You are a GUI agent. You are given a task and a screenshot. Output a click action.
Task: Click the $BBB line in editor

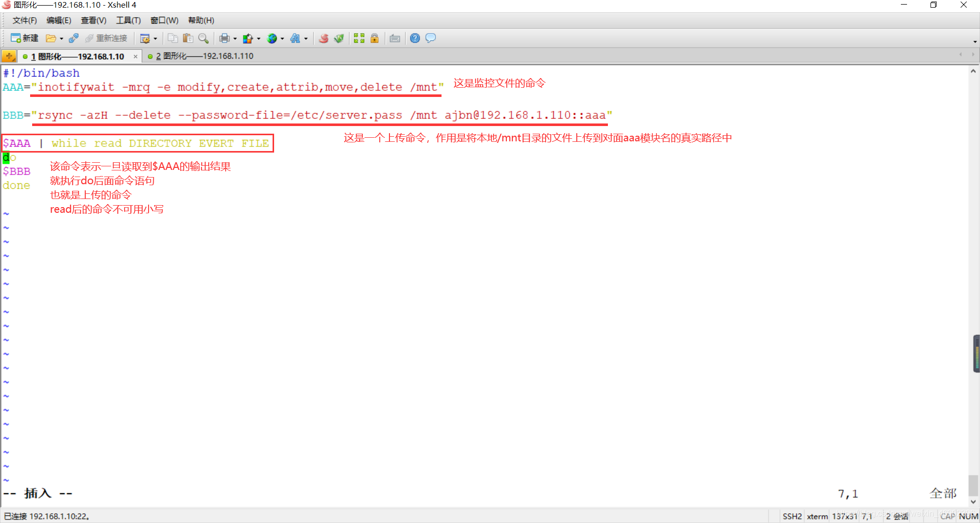[x=17, y=171]
